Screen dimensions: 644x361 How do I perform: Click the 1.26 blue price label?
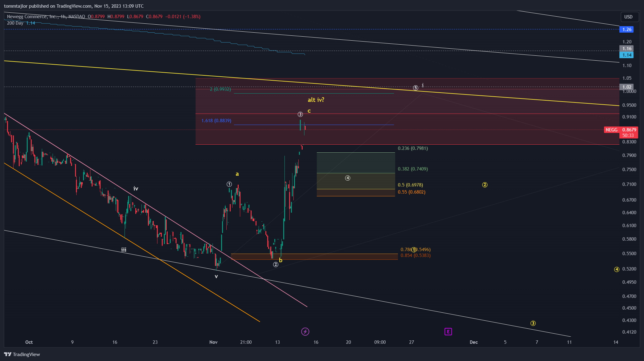(x=626, y=30)
